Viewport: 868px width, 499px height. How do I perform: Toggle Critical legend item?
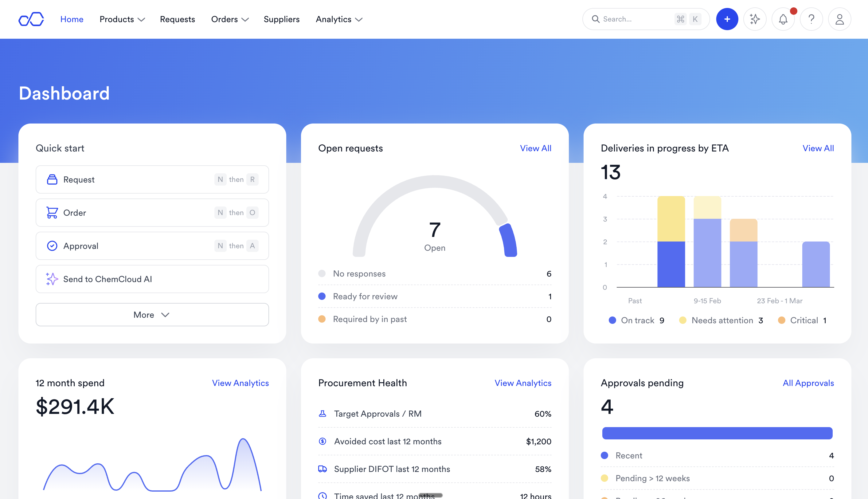803,320
